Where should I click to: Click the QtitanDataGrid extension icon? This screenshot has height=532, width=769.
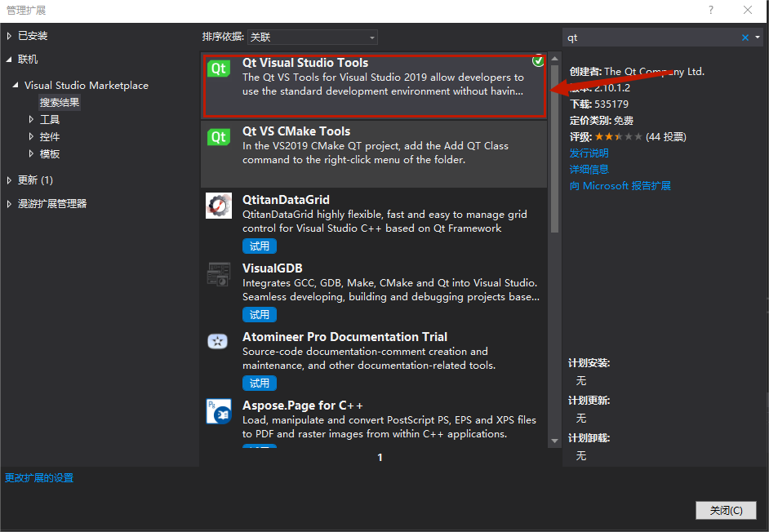tap(219, 206)
